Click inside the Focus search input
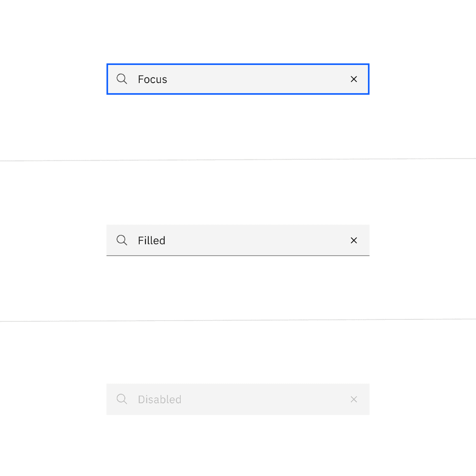 coord(227,79)
